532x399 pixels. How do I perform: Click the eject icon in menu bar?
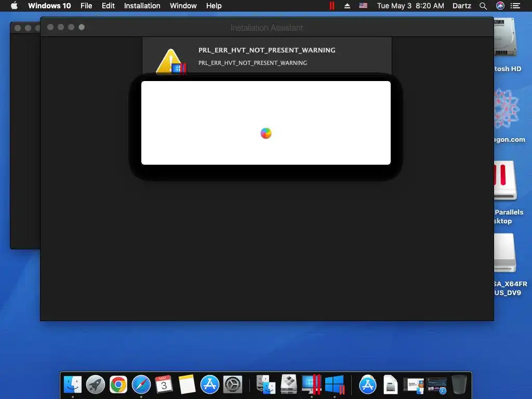[347, 6]
